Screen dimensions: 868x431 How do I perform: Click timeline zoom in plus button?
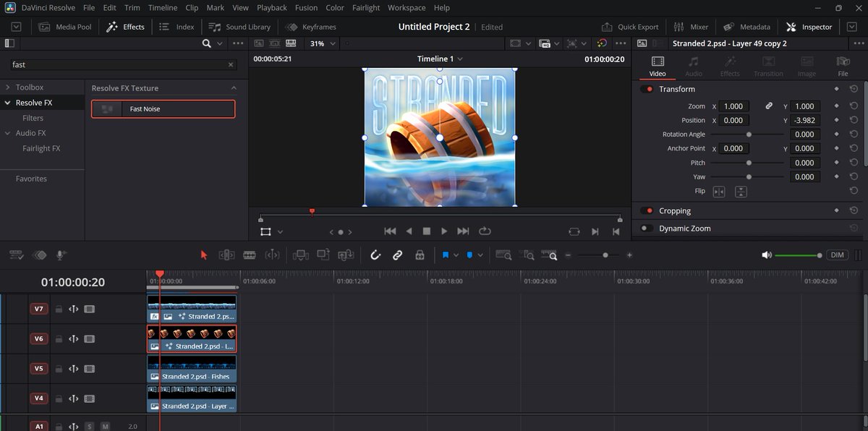(x=629, y=255)
